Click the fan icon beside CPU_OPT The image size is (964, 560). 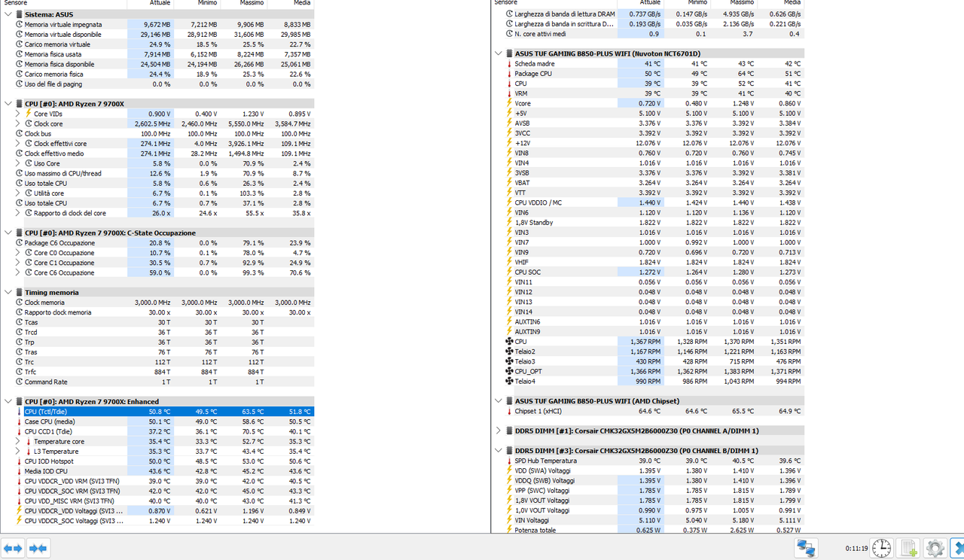[x=509, y=371]
